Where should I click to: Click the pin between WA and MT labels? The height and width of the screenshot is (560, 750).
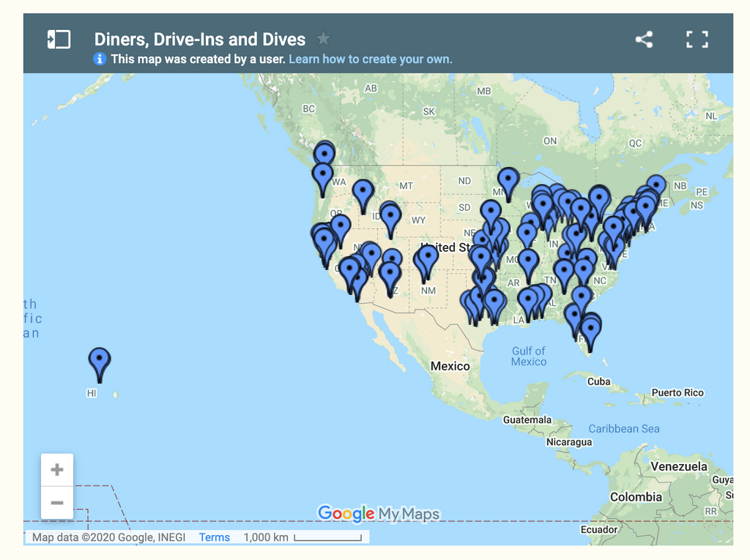click(x=363, y=197)
